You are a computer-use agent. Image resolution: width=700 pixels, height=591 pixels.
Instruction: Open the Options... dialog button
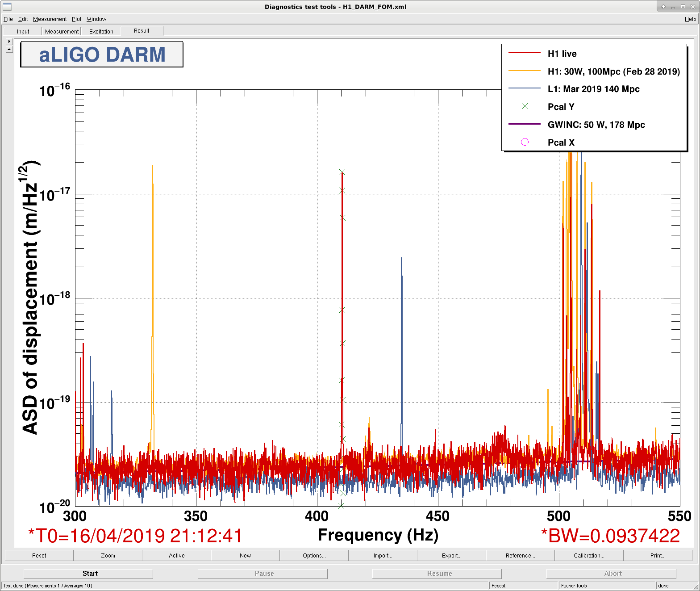314,555
